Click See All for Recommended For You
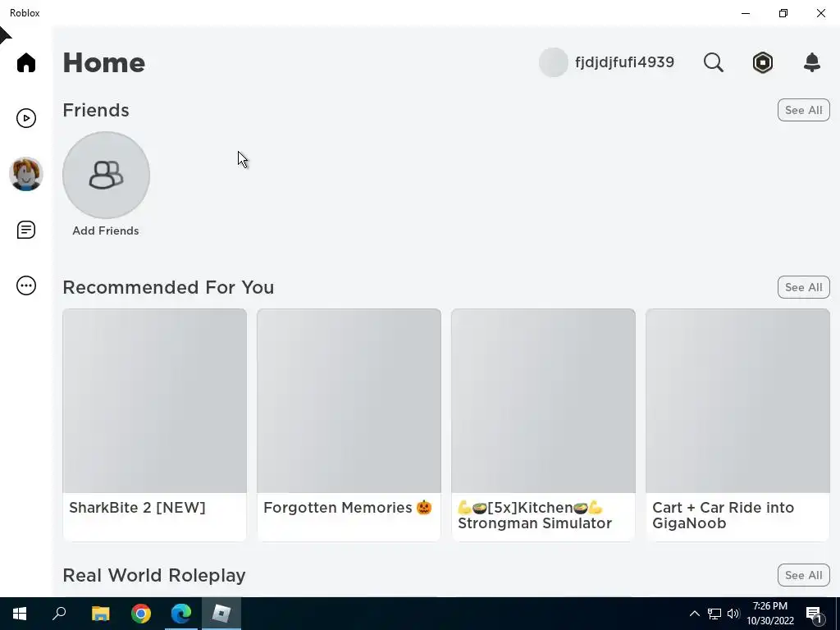Image resolution: width=840 pixels, height=630 pixels. 804,287
